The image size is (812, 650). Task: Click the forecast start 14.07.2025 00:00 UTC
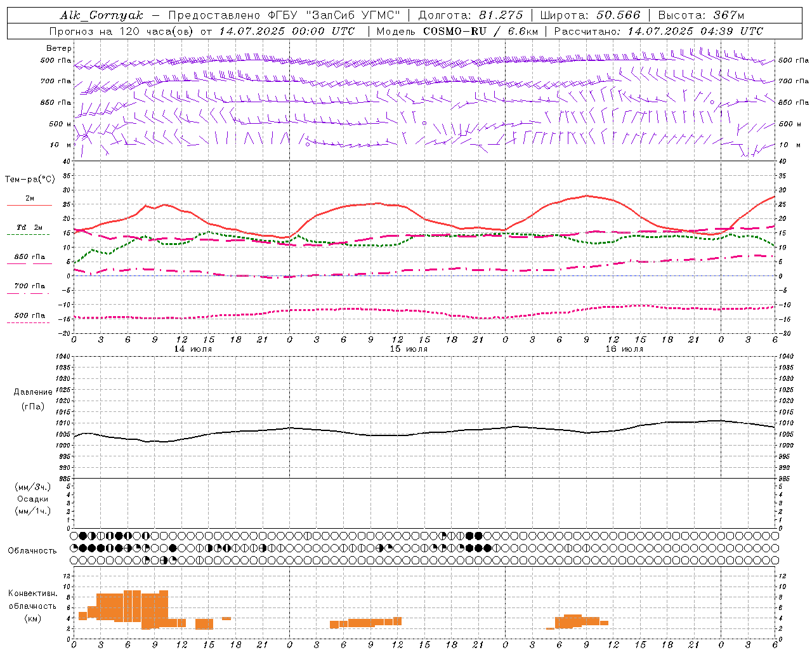287,31
